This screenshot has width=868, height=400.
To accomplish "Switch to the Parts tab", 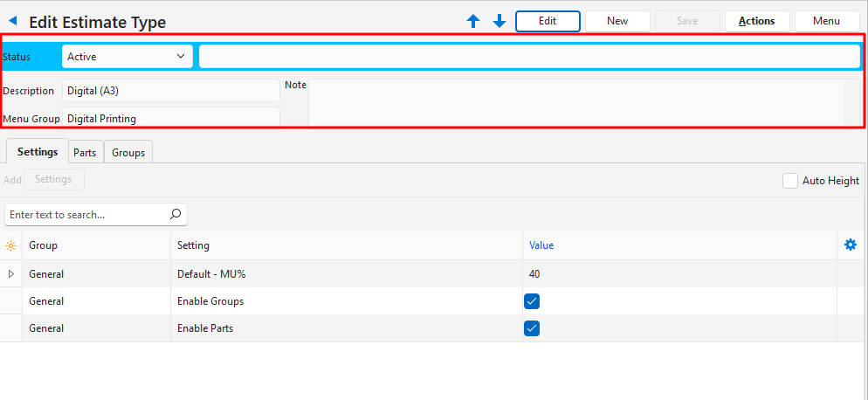I will click(x=85, y=152).
